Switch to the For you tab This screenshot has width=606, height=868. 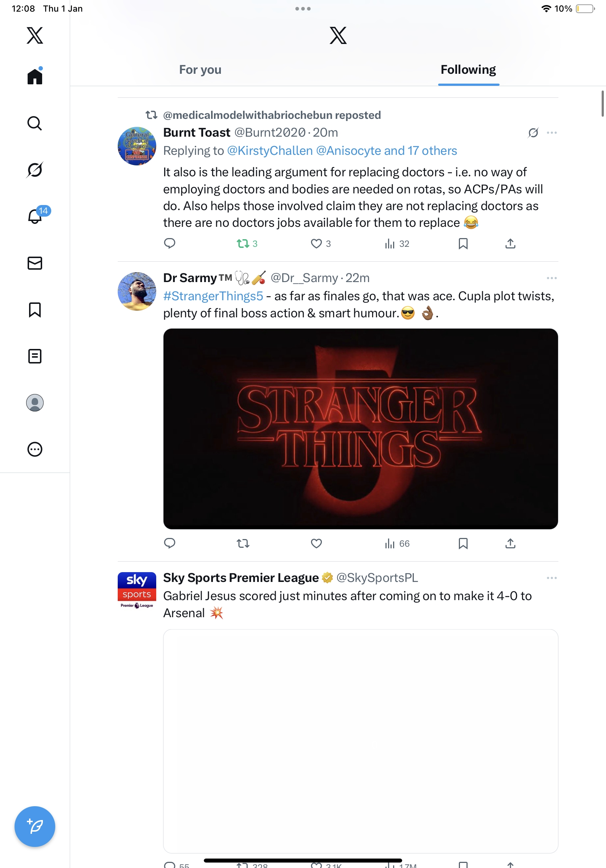[x=200, y=70]
